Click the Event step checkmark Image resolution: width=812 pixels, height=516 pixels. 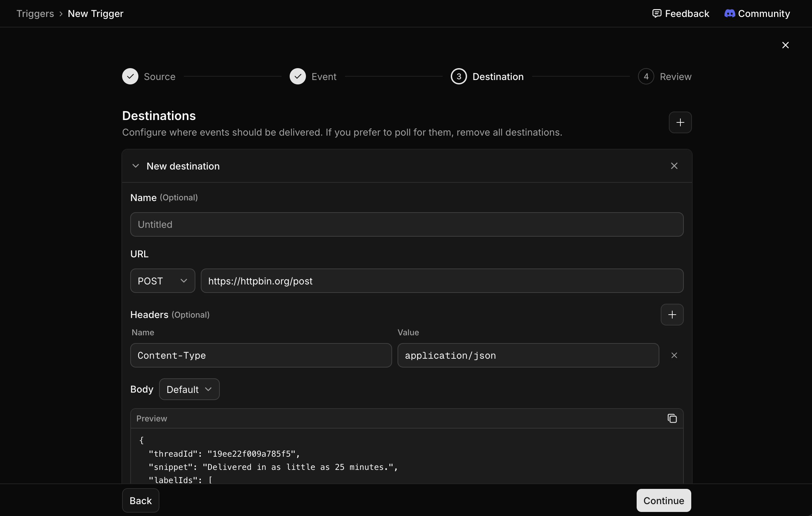298,77
